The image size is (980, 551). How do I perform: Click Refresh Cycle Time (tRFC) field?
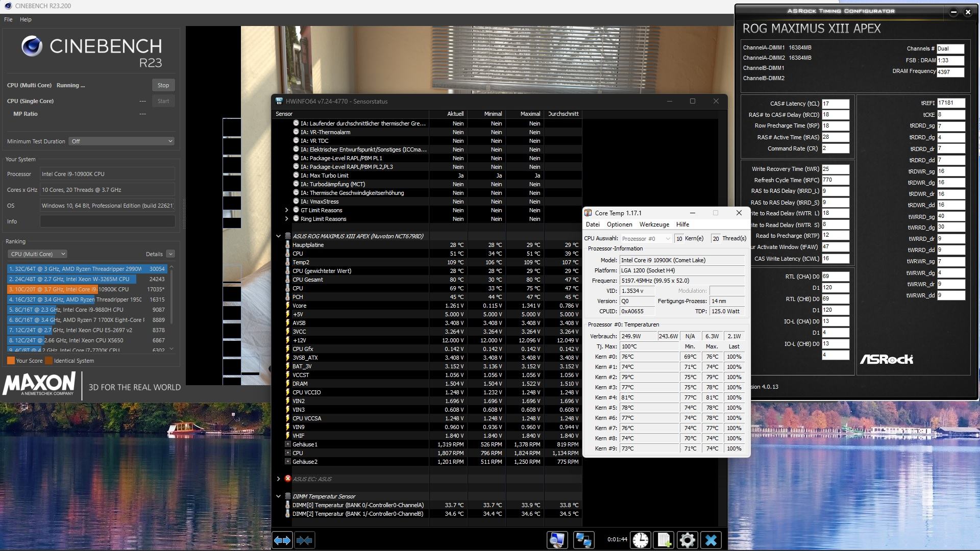click(836, 180)
